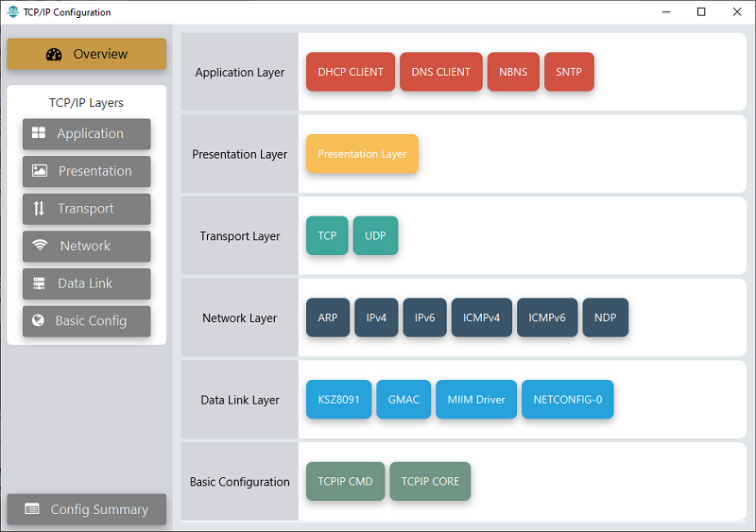Select the yellow Presentation Layer block
This screenshot has width=756, height=532.
[362, 154]
